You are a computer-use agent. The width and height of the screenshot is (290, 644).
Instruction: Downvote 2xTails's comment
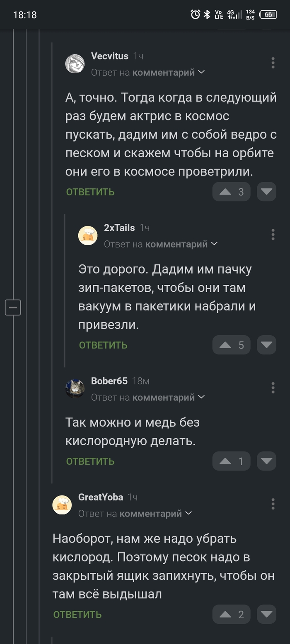click(x=266, y=345)
